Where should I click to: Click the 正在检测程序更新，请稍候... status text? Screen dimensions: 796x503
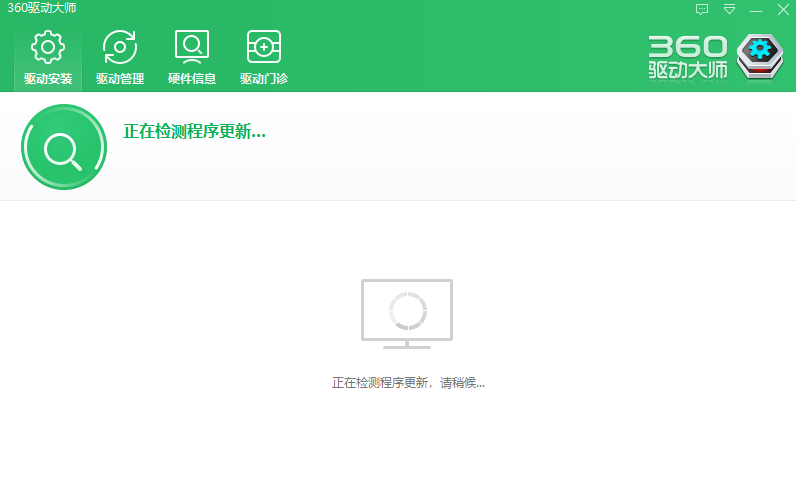tap(408, 383)
